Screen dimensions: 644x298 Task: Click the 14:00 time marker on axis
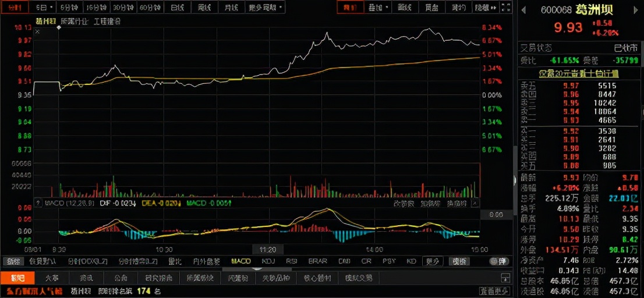pyautogui.click(x=374, y=249)
